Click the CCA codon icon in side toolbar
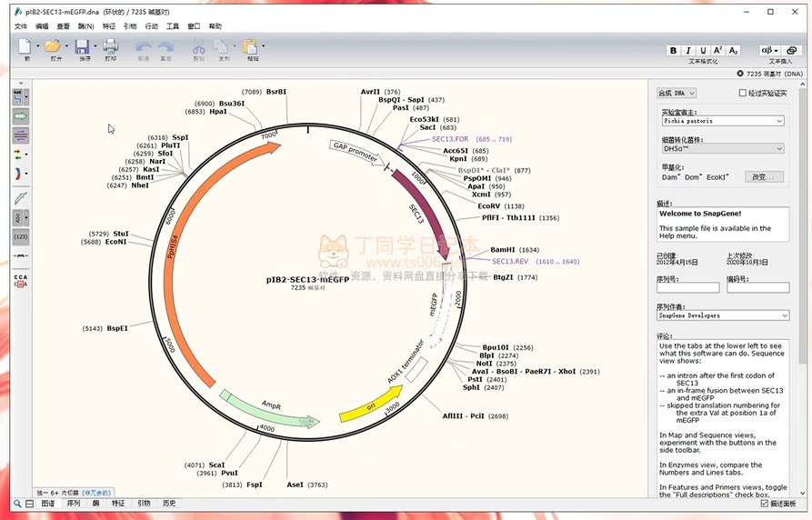812x520 pixels. click(20, 280)
